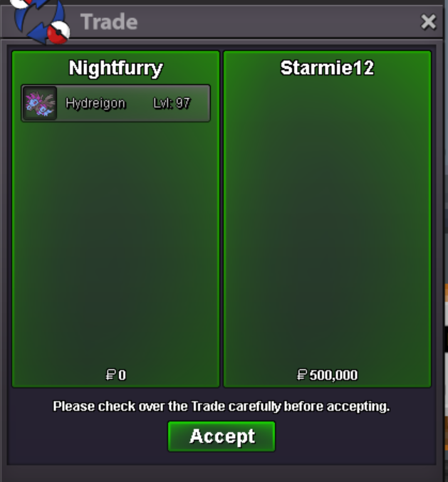The width and height of the screenshot is (448, 482).
Task: Accept the trade offer
Action: pyautogui.click(x=222, y=436)
